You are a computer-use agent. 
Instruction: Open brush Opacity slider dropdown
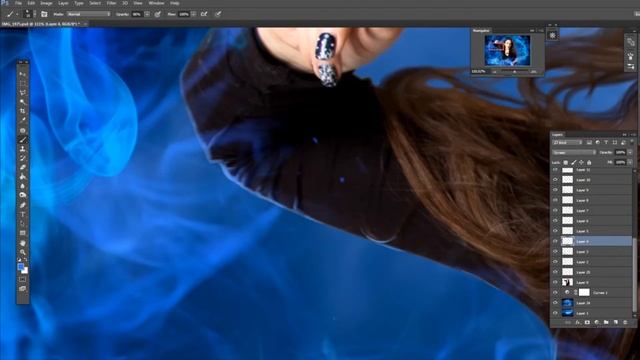[147, 14]
